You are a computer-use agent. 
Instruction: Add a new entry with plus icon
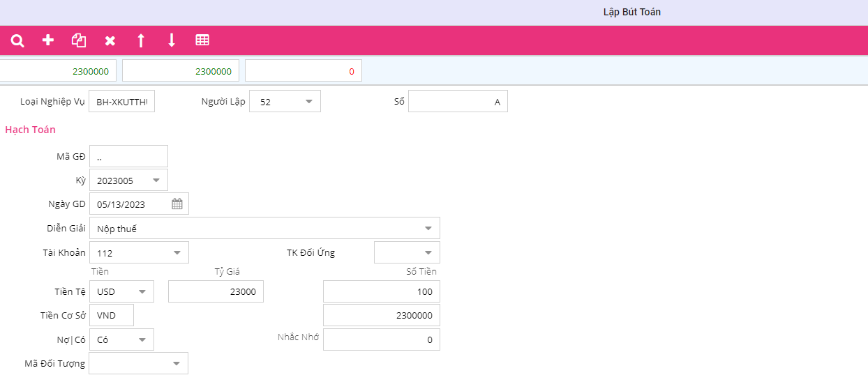pos(48,40)
